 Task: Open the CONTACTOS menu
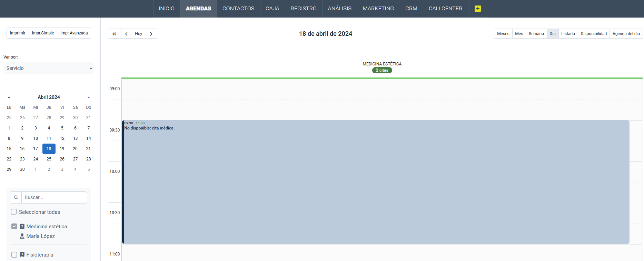238,9
